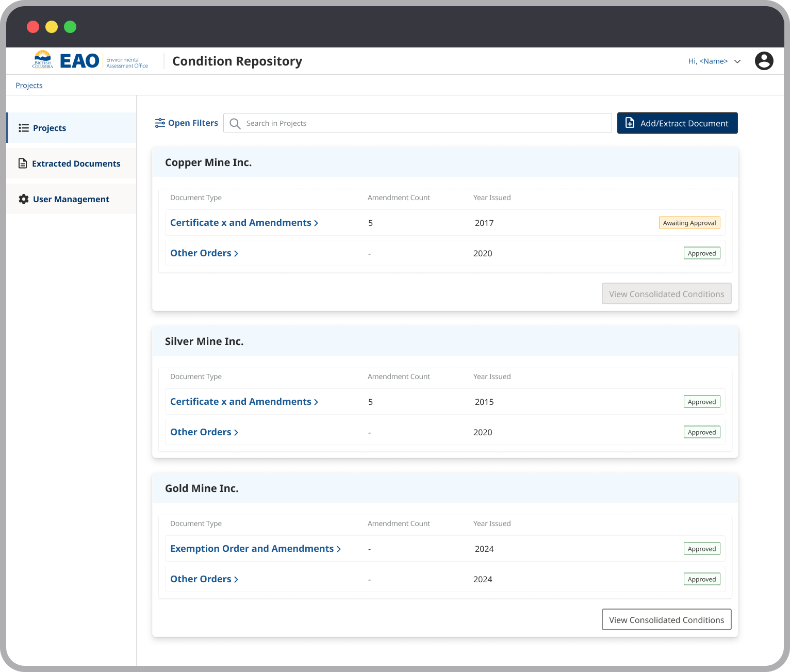Image resolution: width=790 pixels, height=672 pixels.
Task: Click the Silver Mine Inc. heading
Action: tap(204, 341)
